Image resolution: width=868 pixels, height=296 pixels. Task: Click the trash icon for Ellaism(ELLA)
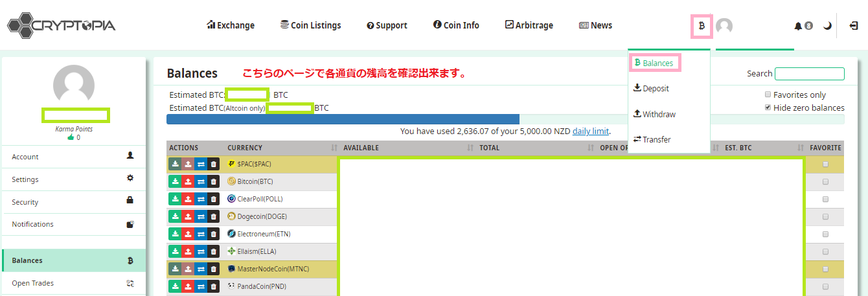click(x=214, y=251)
